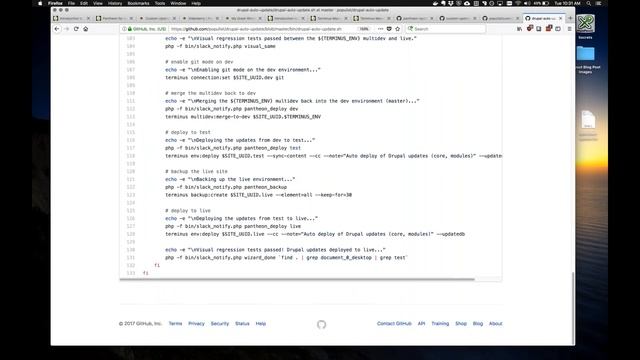Click the Contact GitHub footer link
The image size is (640, 360).
coord(394,324)
